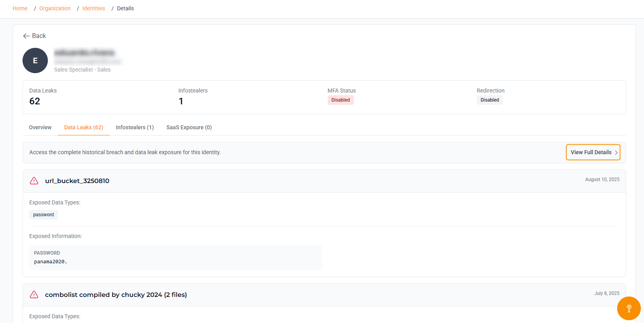
Task: Click the Redirection Disabled badge
Action: (x=489, y=100)
